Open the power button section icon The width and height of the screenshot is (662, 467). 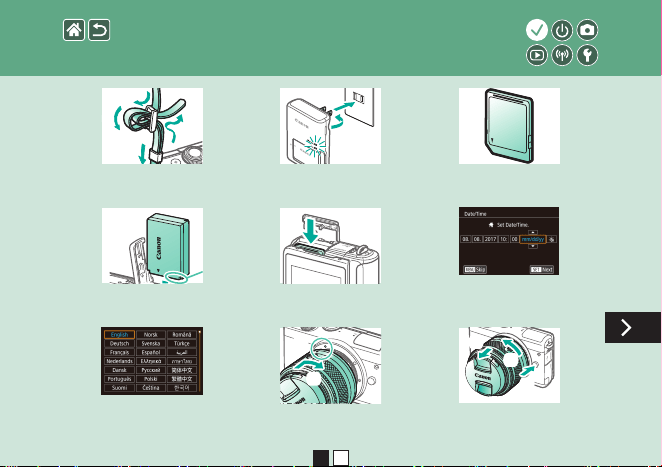point(562,30)
